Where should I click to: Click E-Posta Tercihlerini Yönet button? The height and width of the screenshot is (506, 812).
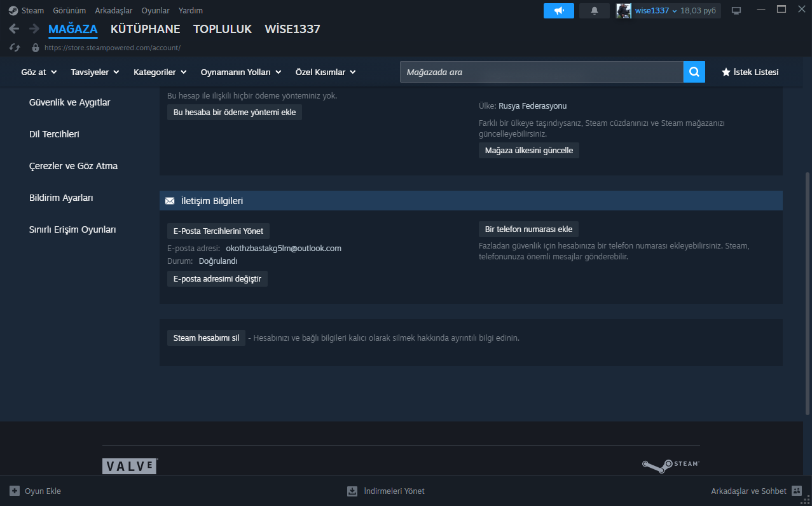(218, 231)
